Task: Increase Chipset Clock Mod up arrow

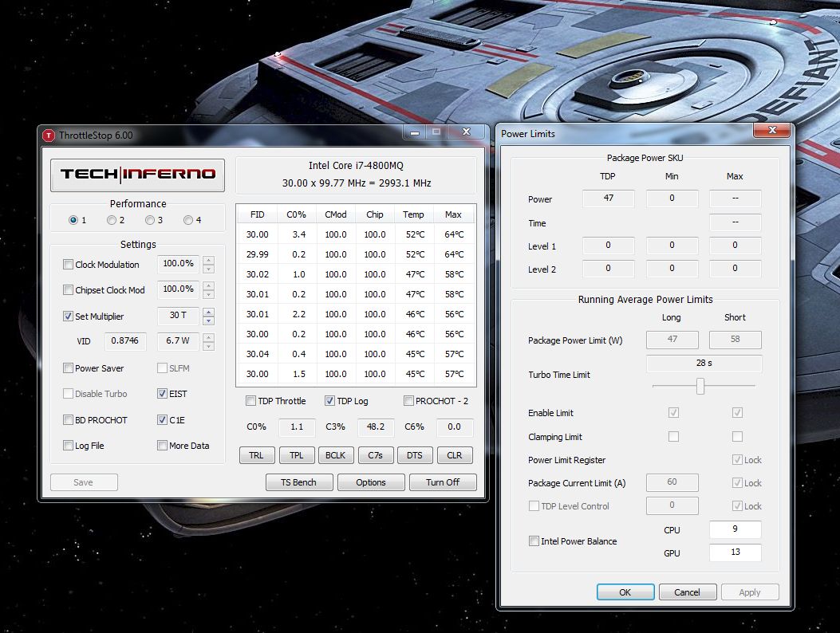Action: [209, 285]
